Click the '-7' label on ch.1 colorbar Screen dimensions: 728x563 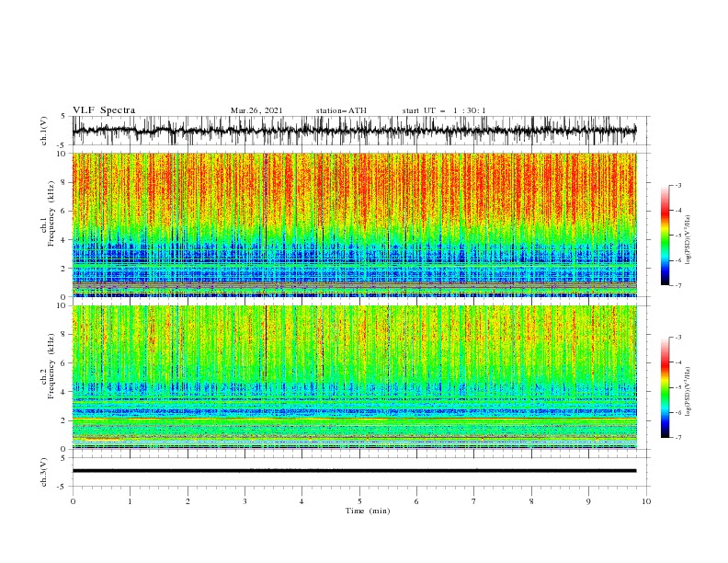[x=678, y=285]
